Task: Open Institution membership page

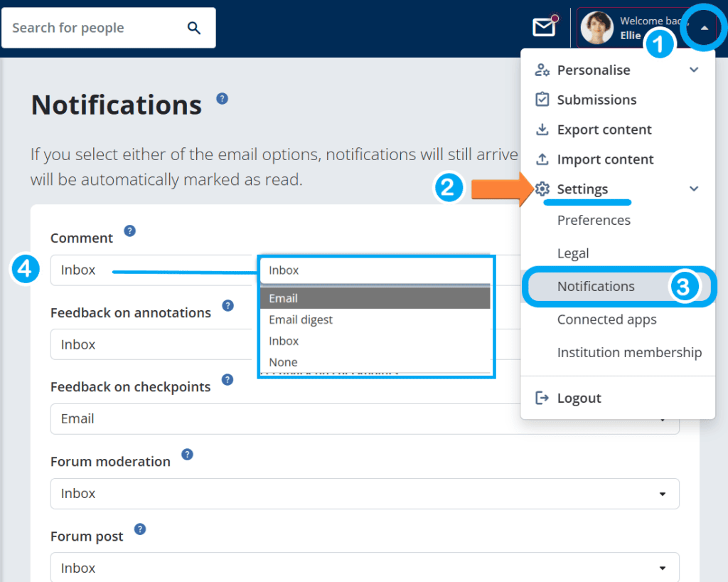Action: (629, 353)
